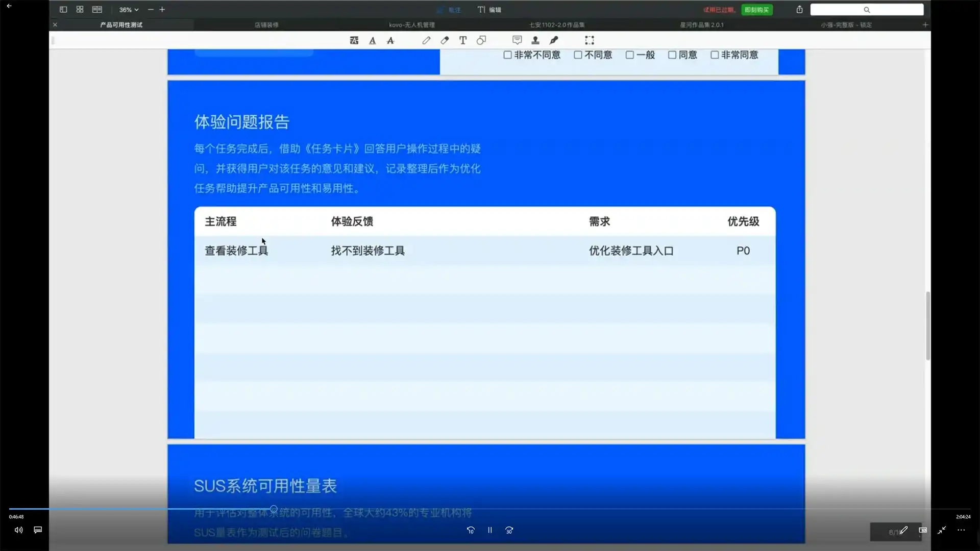Check the 非常同意 checkbox

714,55
